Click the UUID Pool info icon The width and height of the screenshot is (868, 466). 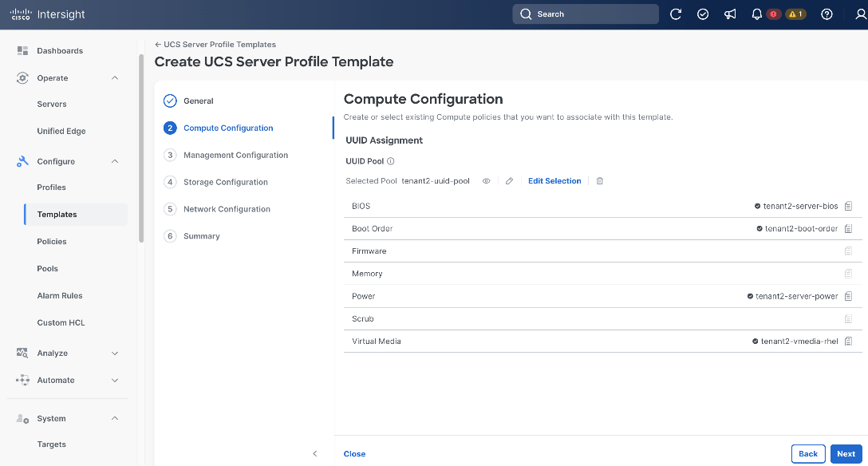pyautogui.click(x=390, y=161)
